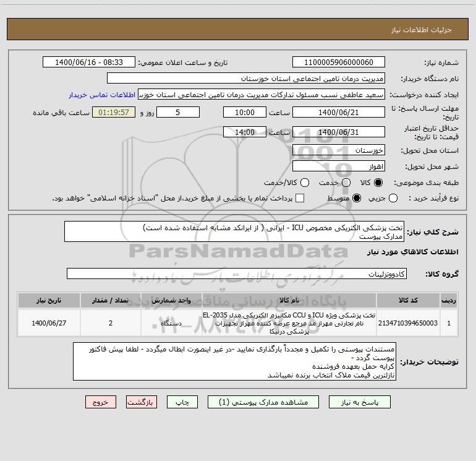Select the 'جزیی' purchase type radio

click(x=393, y=198)
